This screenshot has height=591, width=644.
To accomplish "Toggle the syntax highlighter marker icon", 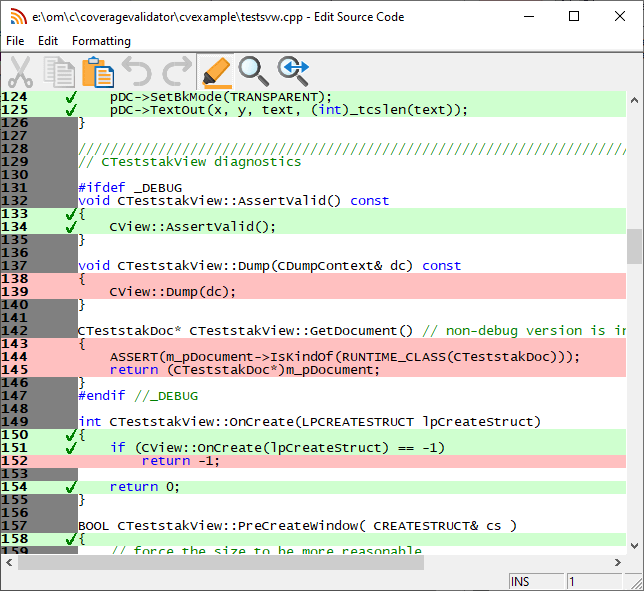I will 216,72.
